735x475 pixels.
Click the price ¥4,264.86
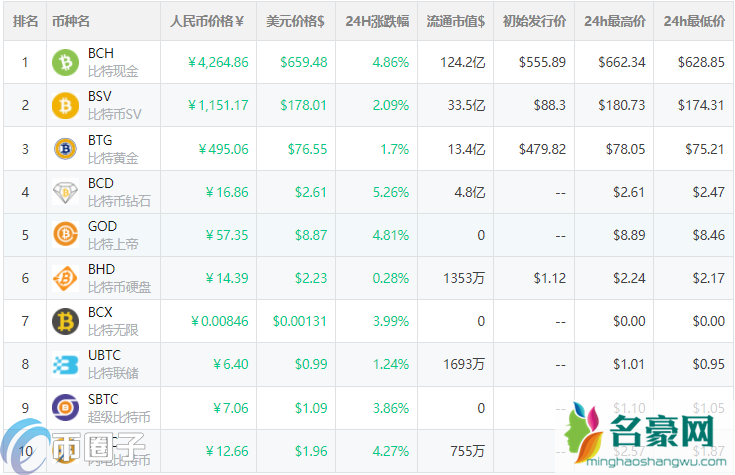(x=218, y=62)
